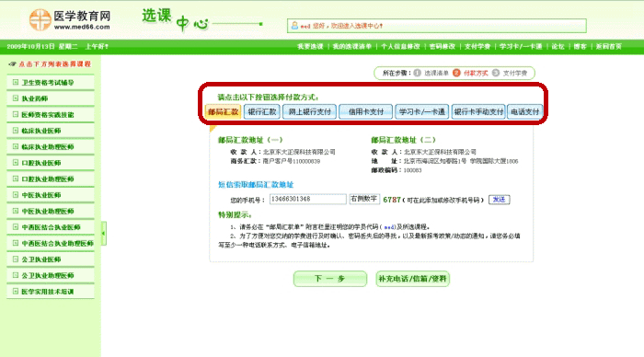This screenshot has height=357, width=644.
Task: Go to 我要选课 in navigation bar
Action: point(310,46)
